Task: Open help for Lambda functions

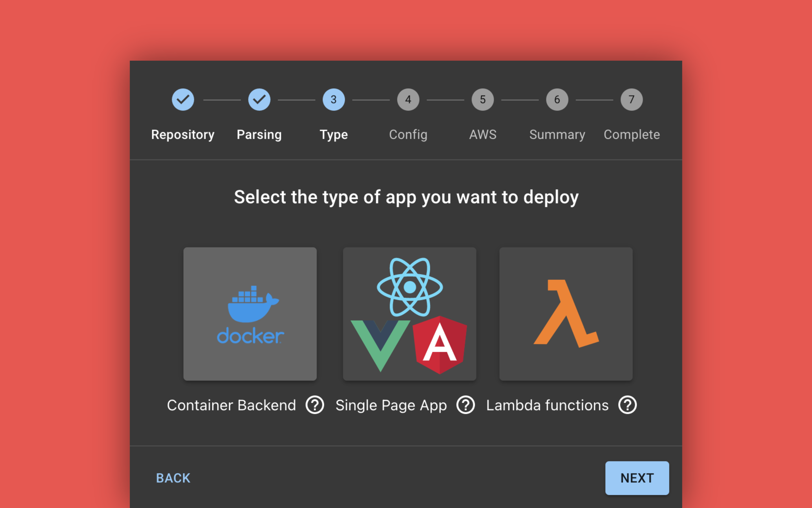Action: (x=627, y=405)
